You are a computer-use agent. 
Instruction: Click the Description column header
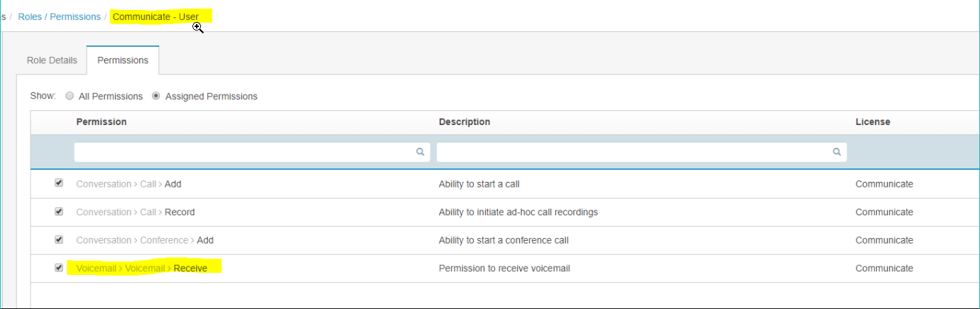click(464, 122)
